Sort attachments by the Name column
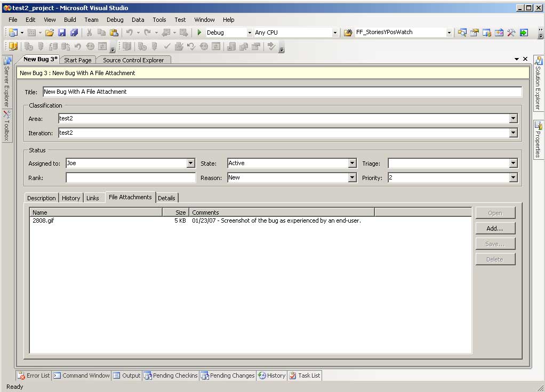The image size is (545, 392). coord(97,213)
